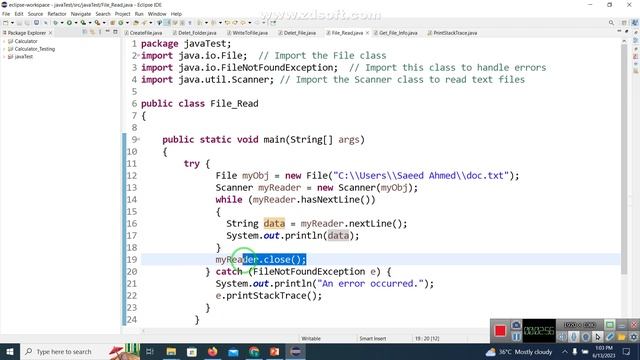Viewport: 640px width, 360px height.
Task: Show hidden system tray icons
Action: point(564,351)
